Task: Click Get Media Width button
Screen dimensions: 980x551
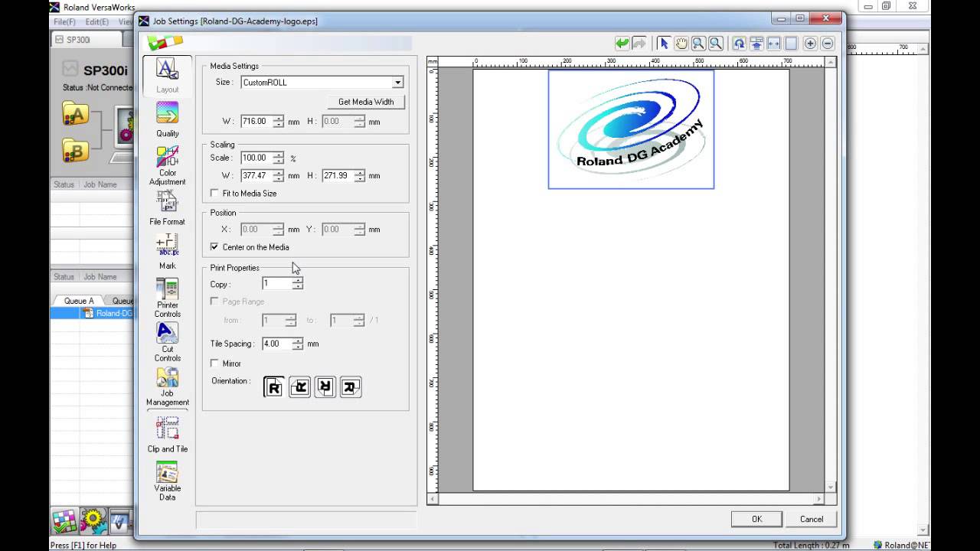Action: [x=366, y=102]
